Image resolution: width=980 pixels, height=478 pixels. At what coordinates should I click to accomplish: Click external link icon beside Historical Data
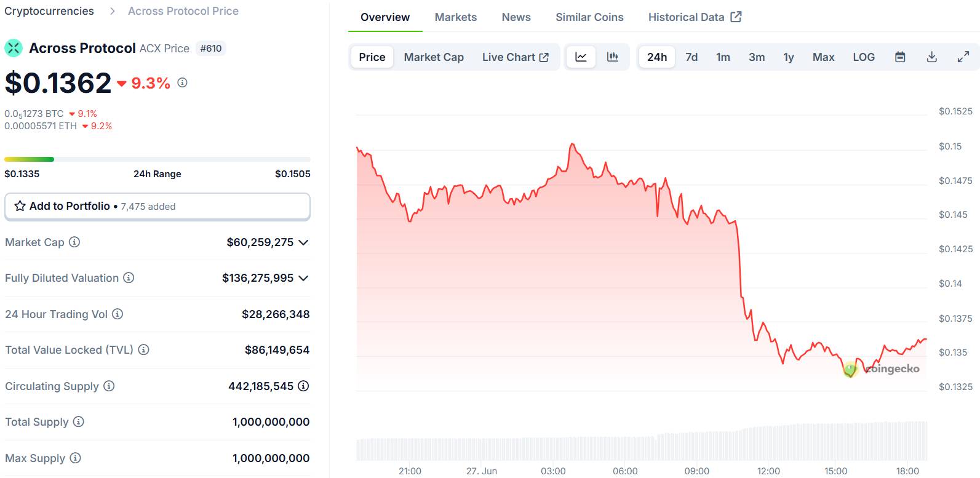coord(736,17)
